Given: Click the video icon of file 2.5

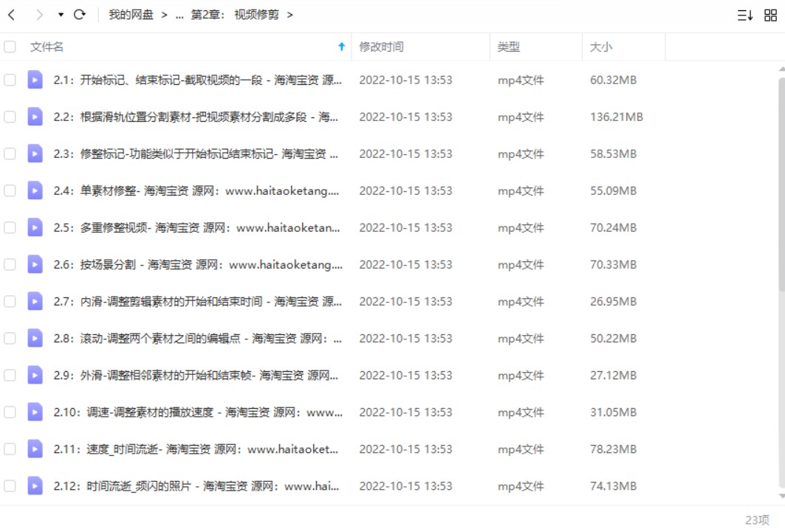Looking at the screenshot, I should point(35,227).
